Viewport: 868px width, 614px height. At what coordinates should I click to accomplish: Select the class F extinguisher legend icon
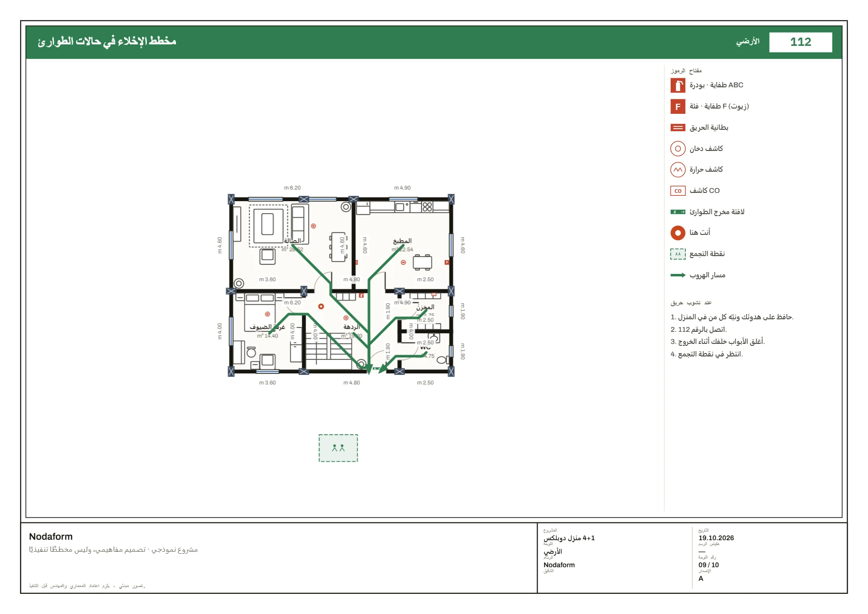678,106
